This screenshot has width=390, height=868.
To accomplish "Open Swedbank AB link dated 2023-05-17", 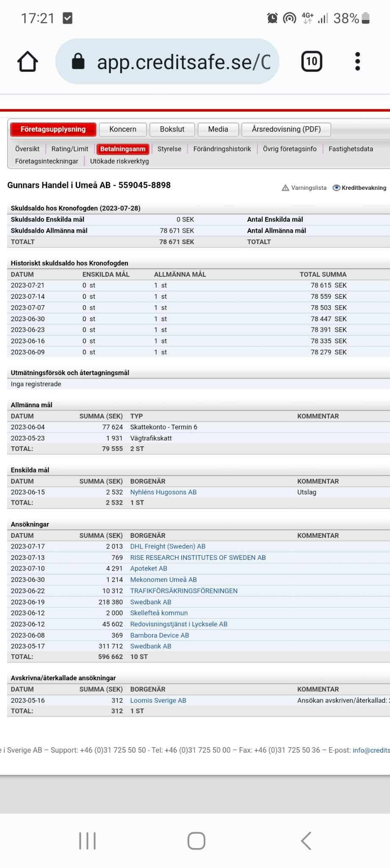I will (151, 646).
